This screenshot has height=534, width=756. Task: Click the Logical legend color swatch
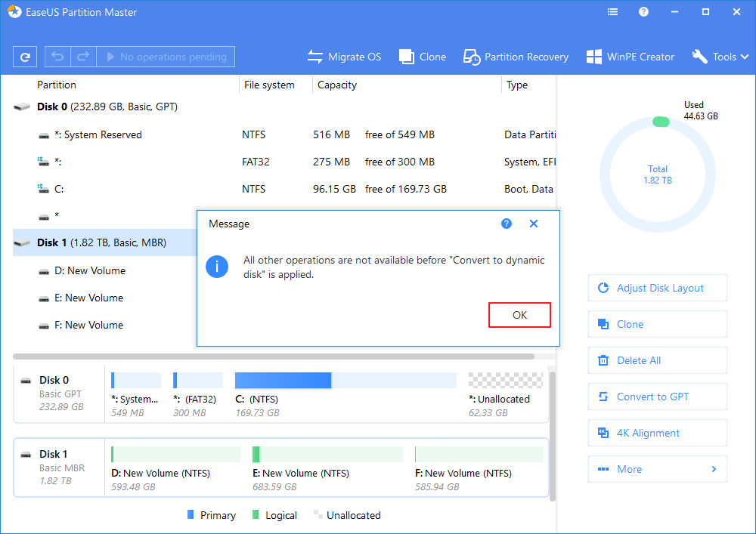(256, 514)
